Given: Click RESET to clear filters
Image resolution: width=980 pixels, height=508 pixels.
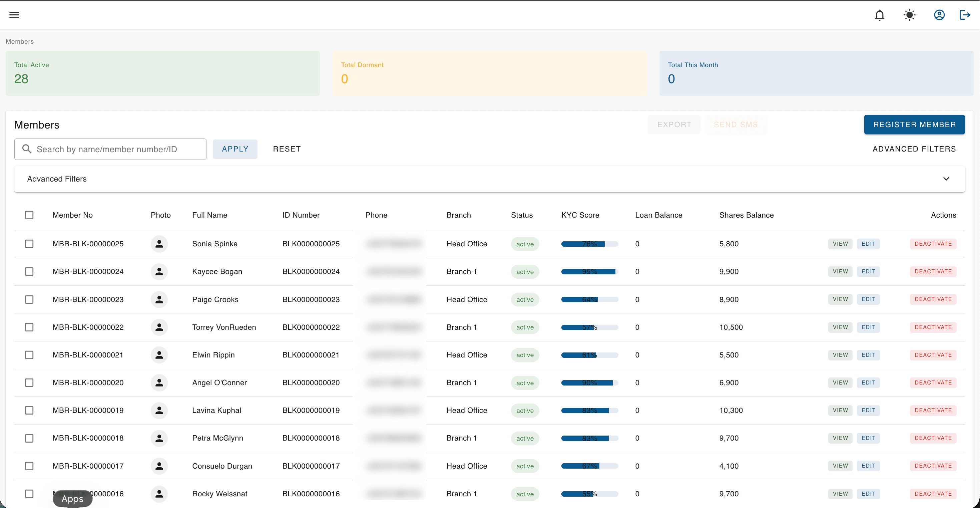Looking at the screenshot, I should coord(287,149).
